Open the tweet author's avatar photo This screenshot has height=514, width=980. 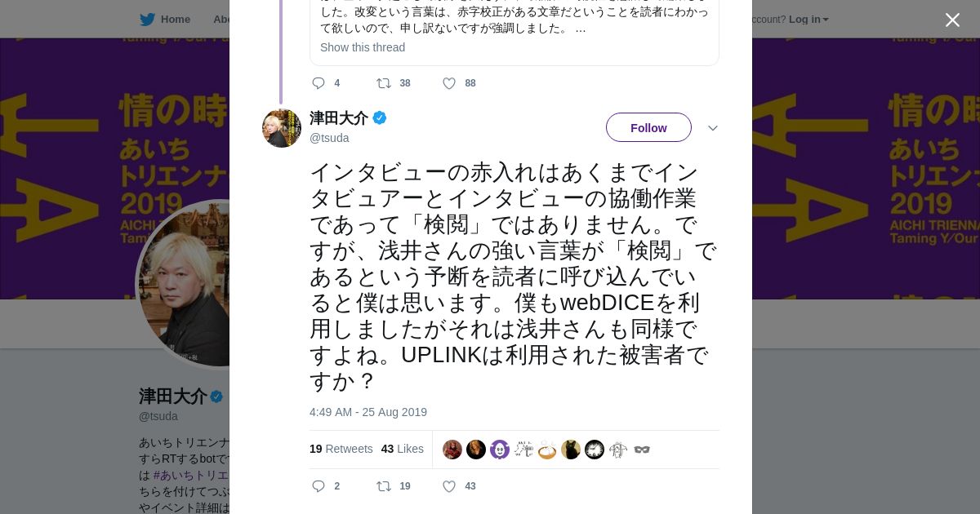(282, 128)
